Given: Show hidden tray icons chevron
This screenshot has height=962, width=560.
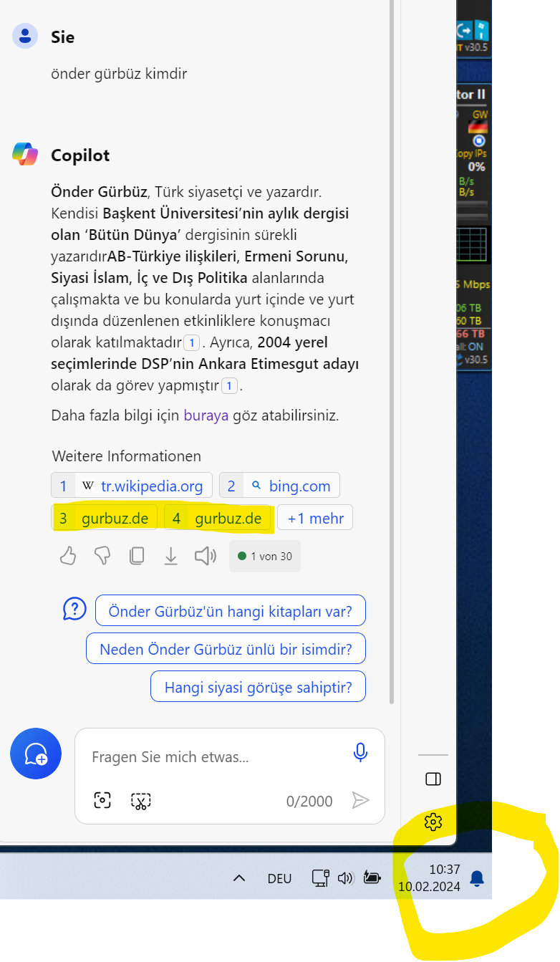Looking at the screenshot, I should (x=240, y=878).
